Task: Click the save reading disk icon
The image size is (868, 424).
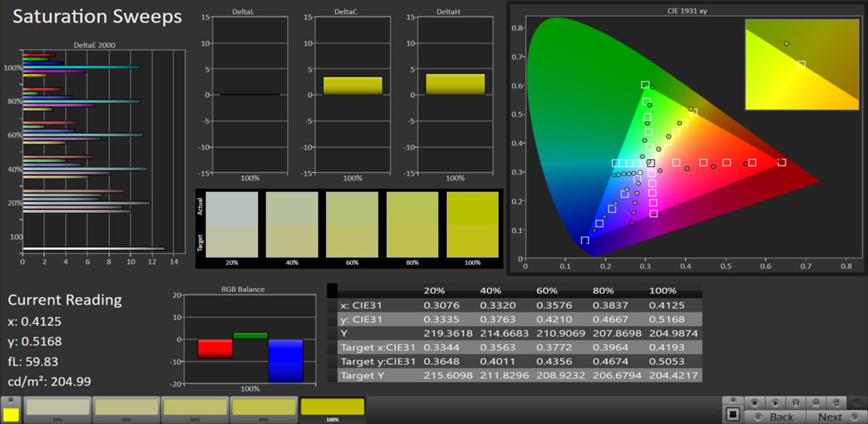Action: (796, 403)
